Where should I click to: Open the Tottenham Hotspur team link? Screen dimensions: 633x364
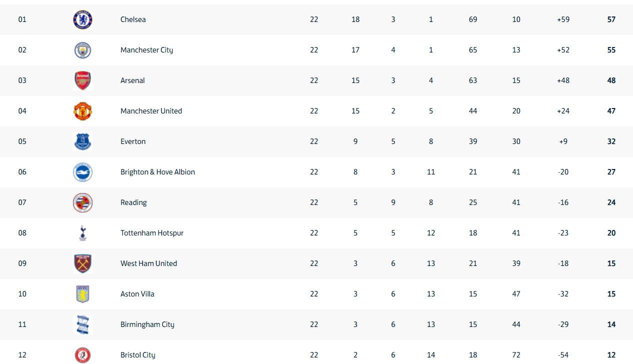coord(152,233)
